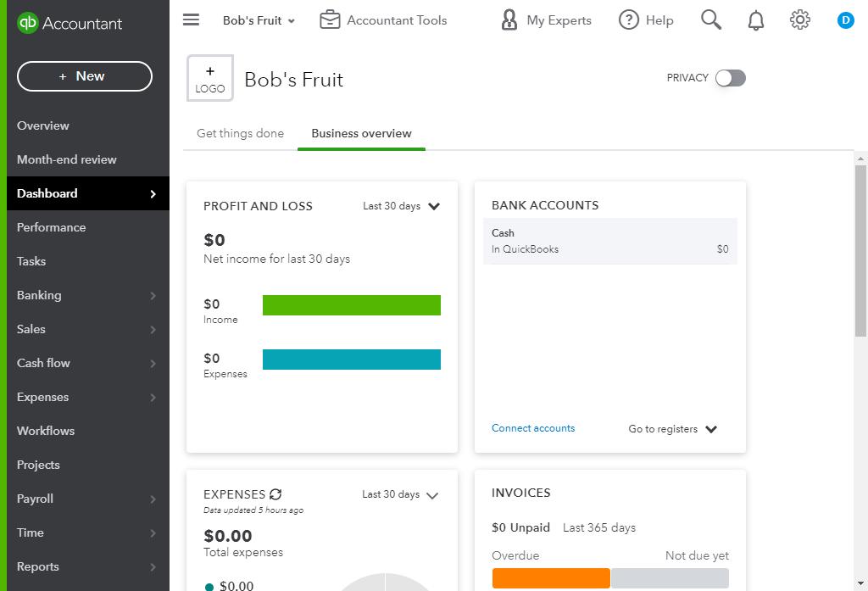Toggle the hamburger navigation menu icon
868x591 pixels.
191,20
